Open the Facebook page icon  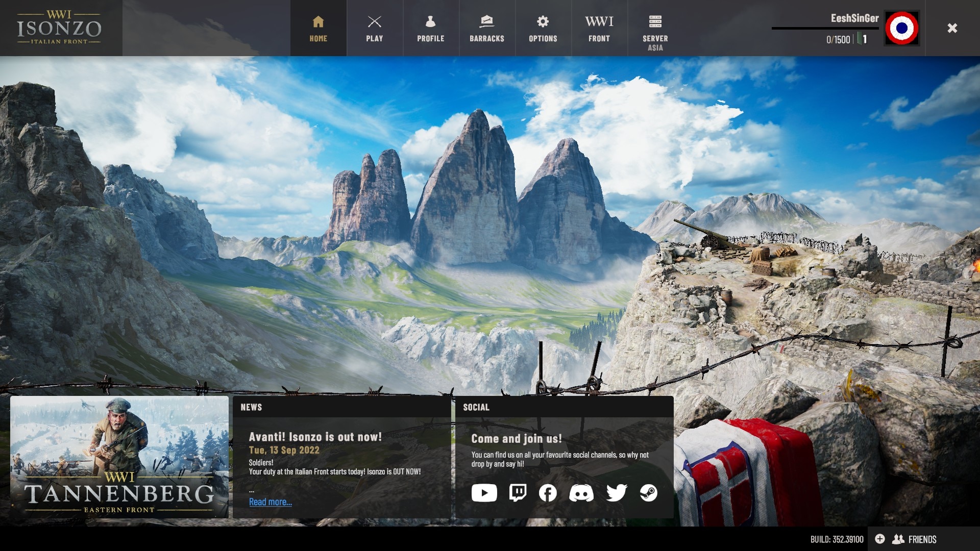pyautogui.click(x=548, y=493)
